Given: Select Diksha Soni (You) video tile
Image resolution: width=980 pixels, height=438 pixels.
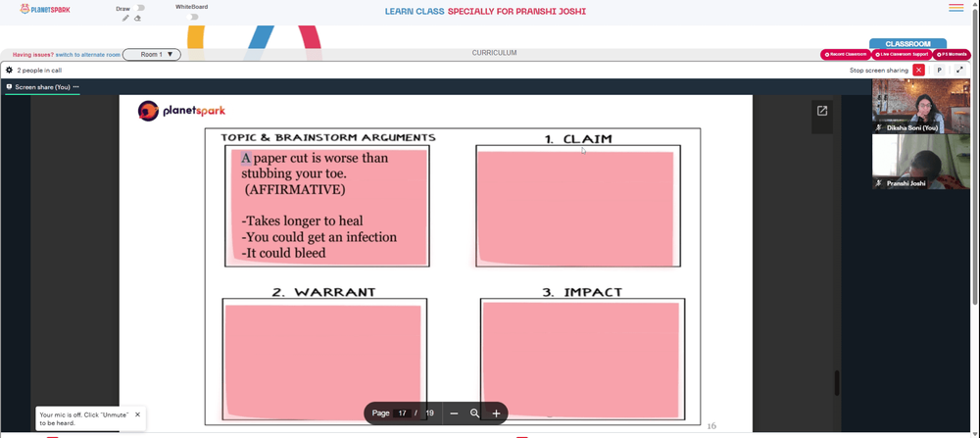Looking at the screenshot, I should 921,106.
